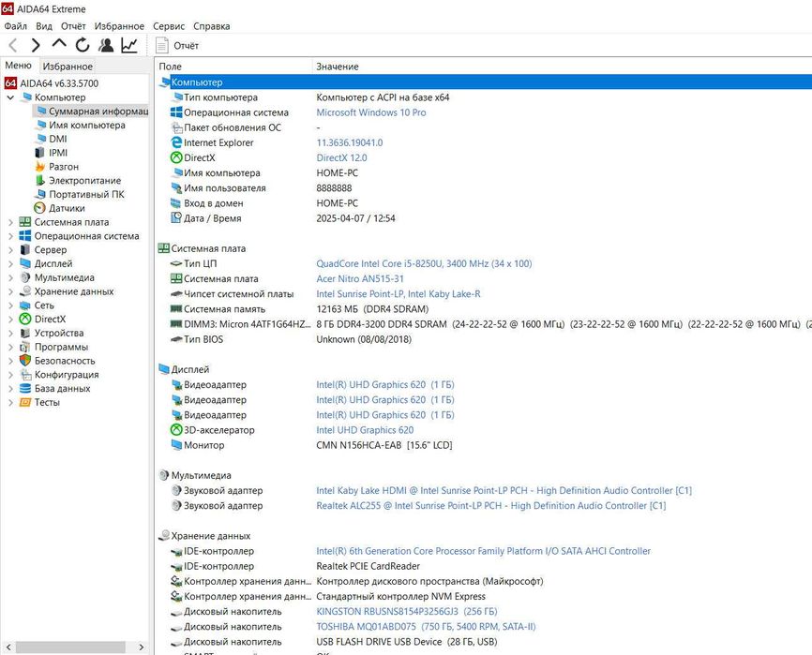Expand the Хранение данных tree node

10,291
